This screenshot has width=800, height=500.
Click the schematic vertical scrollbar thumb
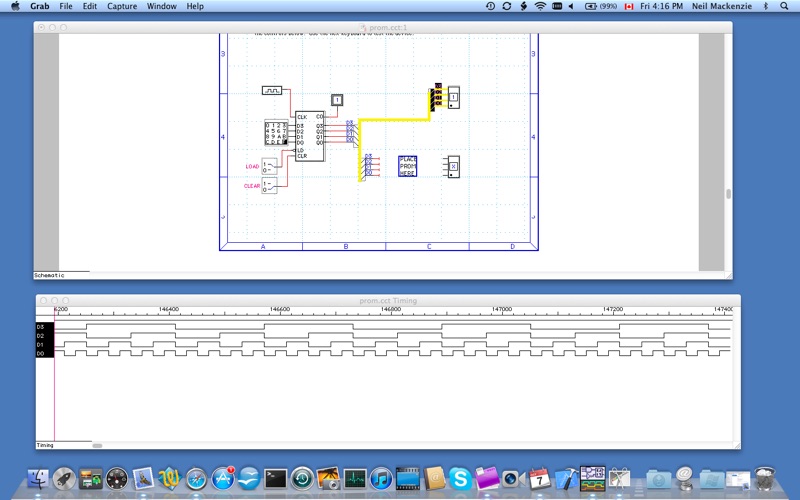729,194
